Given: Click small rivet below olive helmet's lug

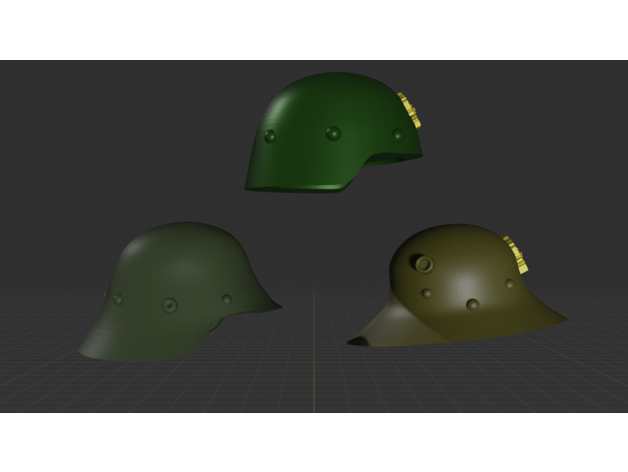Looking at the screenshot, I should tap(427, 293).
